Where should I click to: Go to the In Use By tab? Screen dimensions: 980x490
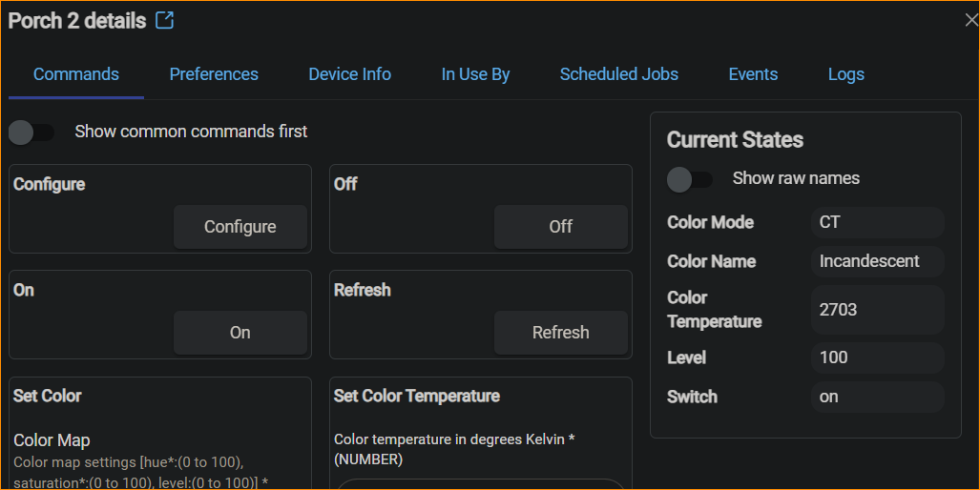475,74
